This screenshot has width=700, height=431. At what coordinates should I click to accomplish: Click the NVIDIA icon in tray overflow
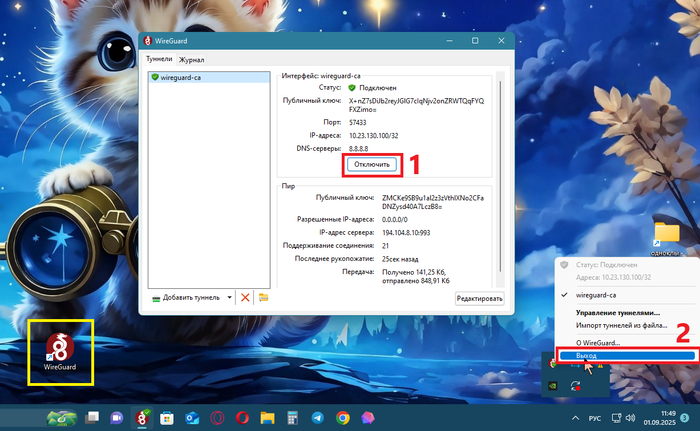click(x=553, y=386)
